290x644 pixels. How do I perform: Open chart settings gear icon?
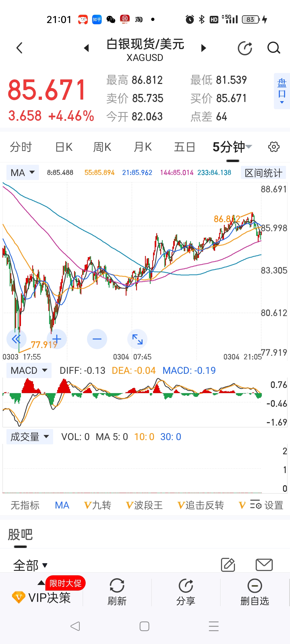[x=274, y=147]
